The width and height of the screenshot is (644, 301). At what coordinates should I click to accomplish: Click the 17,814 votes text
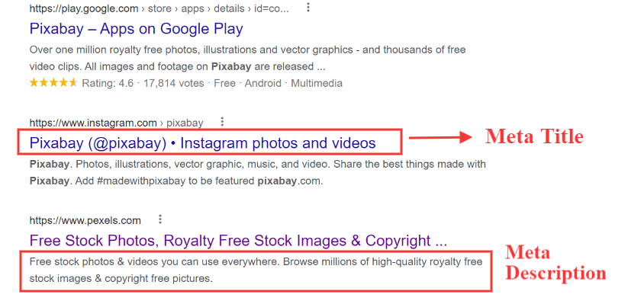coord(174,84)
